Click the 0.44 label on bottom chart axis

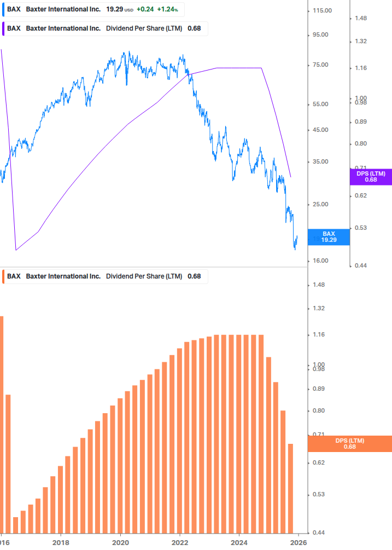coord(319,533)
